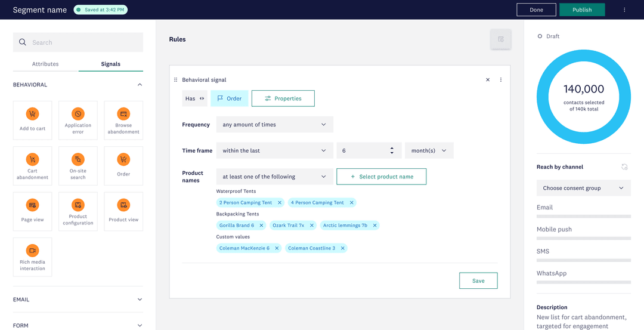Image resolution: width=644 pixels, height=330 pixels.
Task: Remove the Behavioral signal rule with X
Action: click(x=488, y=80)
